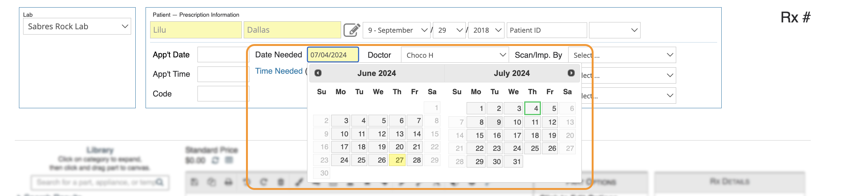
Task: Click the first name field Lilu
Action: click(x=196, y=30)
